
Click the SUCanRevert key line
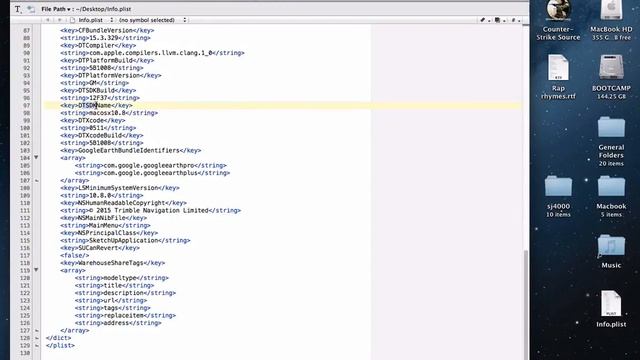(100, 248)
